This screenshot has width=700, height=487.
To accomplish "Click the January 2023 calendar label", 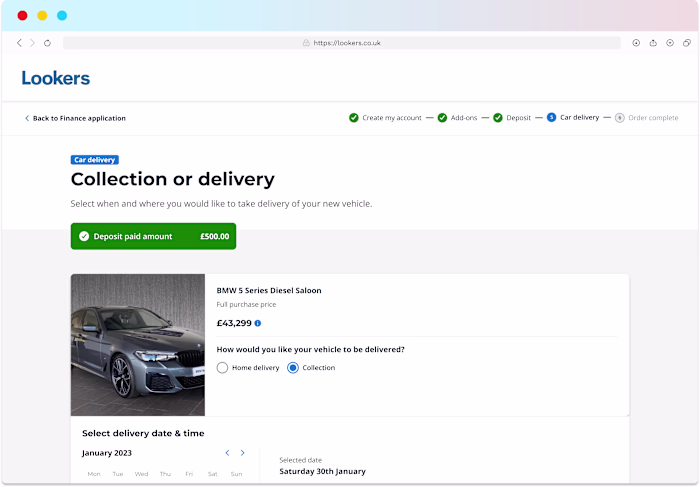I will (107, 453).
